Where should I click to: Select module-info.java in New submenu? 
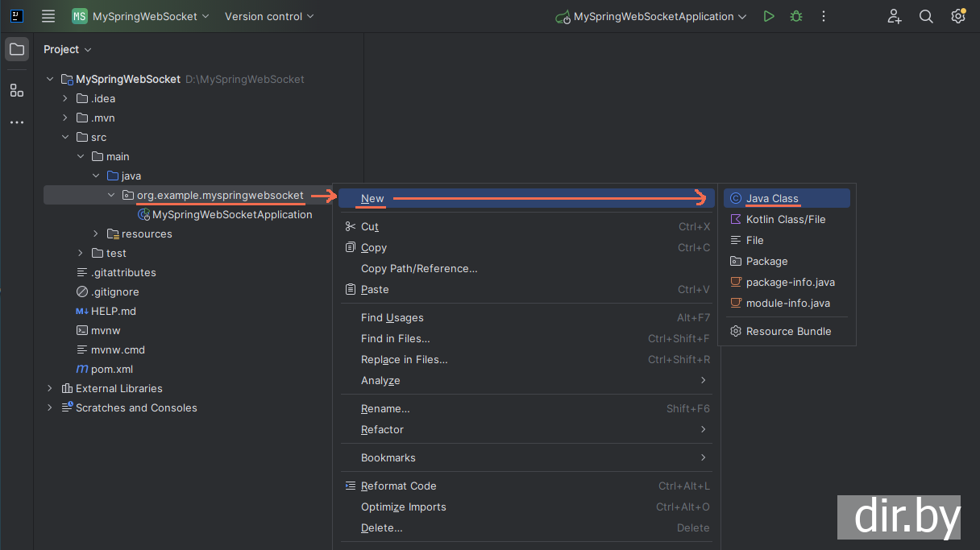pyautogui.click(x=787, y=303)
